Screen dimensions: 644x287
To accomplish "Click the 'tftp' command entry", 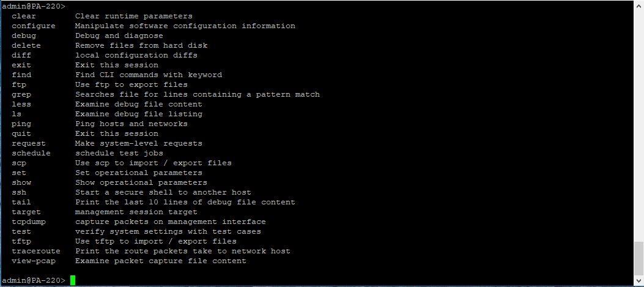I will tap(21, 241).
